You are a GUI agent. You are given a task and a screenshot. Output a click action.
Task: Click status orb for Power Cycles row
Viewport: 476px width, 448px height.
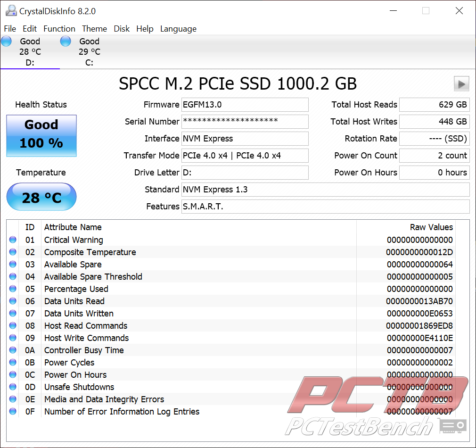[13, 362]
